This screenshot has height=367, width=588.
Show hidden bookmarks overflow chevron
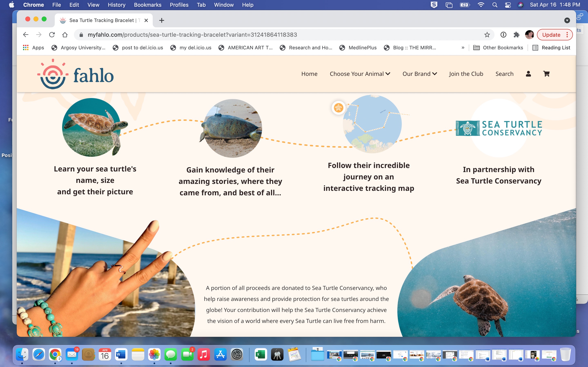pyautogui.click(x=463, y=48)
